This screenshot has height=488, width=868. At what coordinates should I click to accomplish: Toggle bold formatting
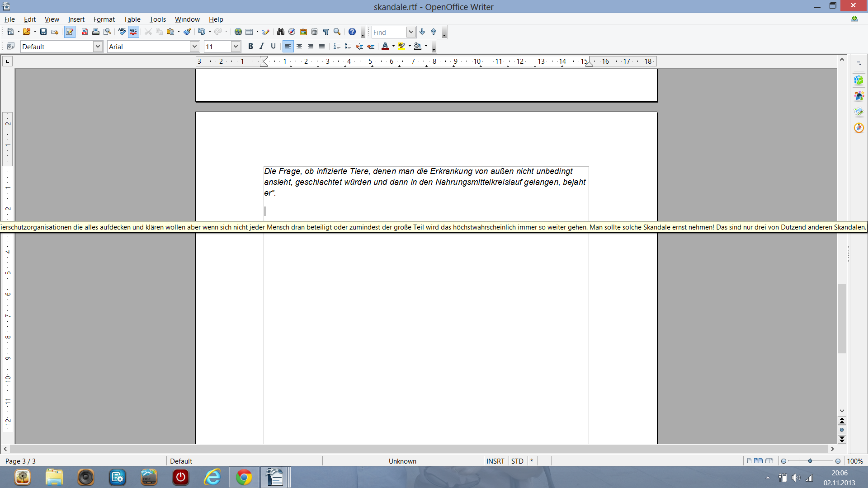[x=250, y=46]
